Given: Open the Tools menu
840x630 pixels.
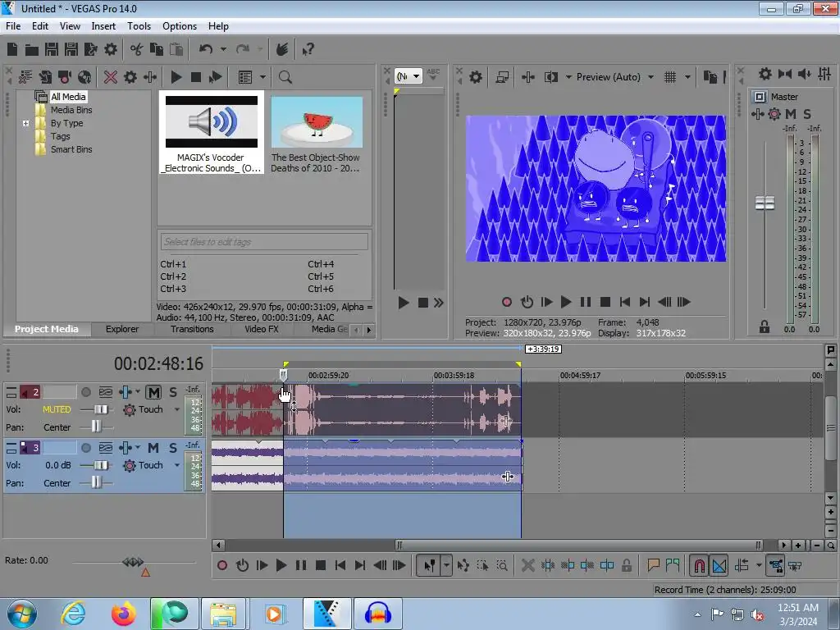Looking at the screenshot, I should pos(139,26).
